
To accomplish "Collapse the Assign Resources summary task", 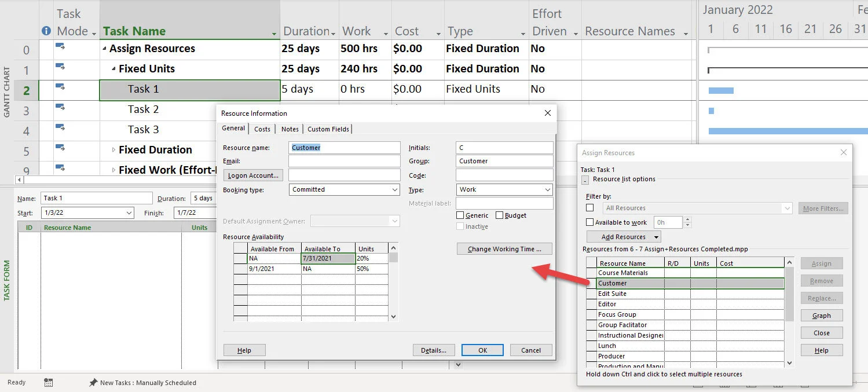I will pos(105,49).
